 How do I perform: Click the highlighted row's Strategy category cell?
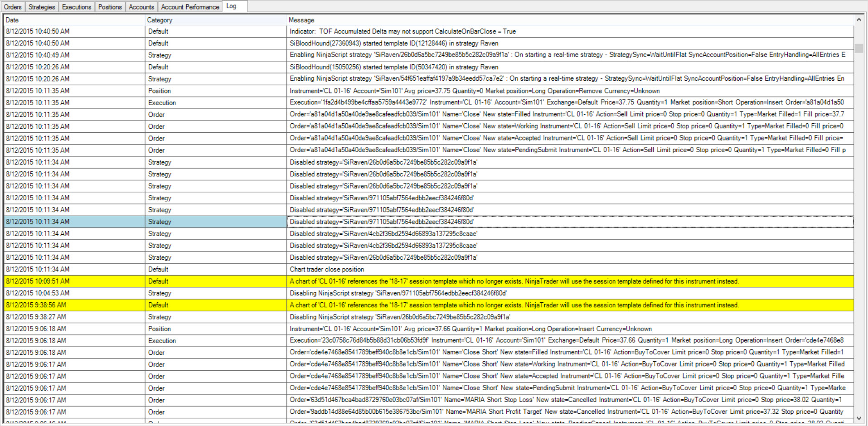[x=216, y=222]
